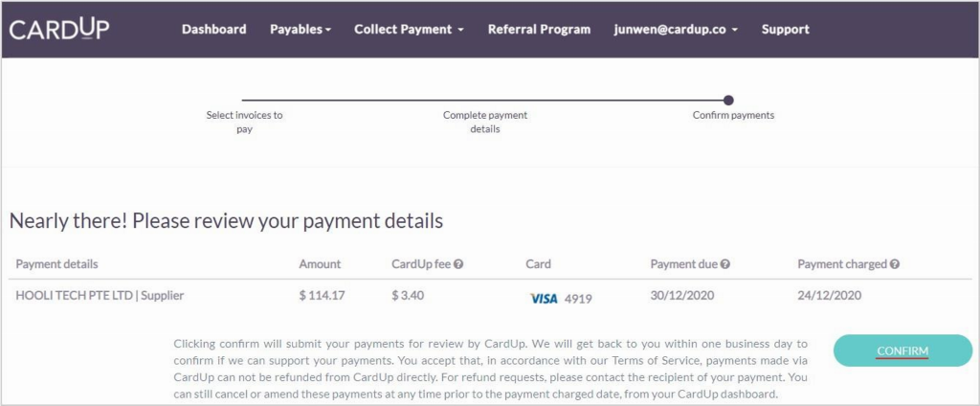The width and height of the screenshot is (980, 406).
Task: Return to Complete payment details step
Action: [485, 122]
